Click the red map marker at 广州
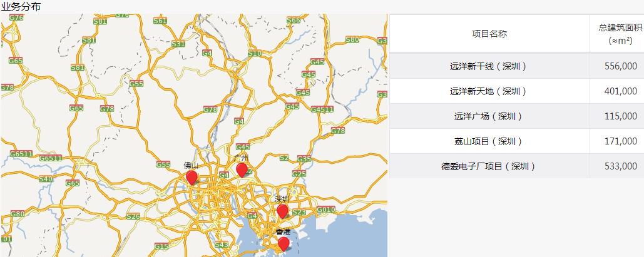 (242, 170)
